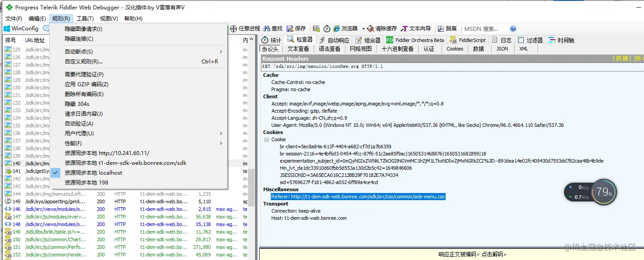Image resolution: width=644 pixels, height=260 pixels.
Task: Select the 检查器 inspectors tab
Action: pyautogui.click(x=300, y=40)
